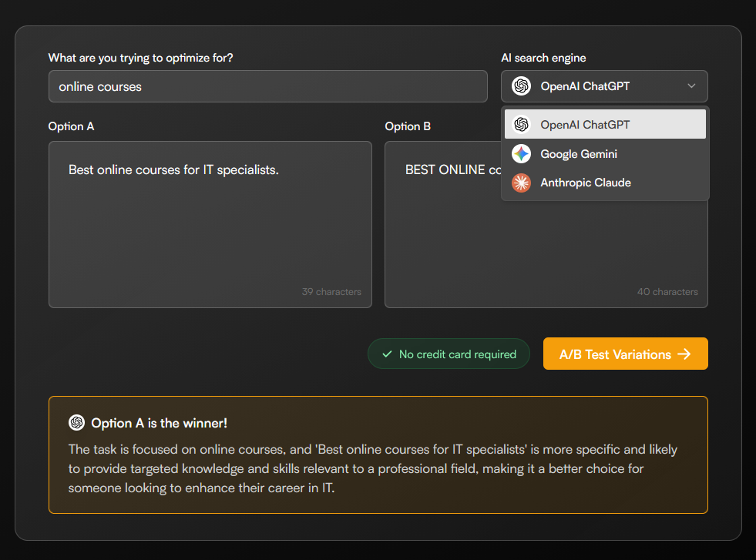Select Google Gemini from the engine list
This screenshot has width=756, height=560.
579,154
